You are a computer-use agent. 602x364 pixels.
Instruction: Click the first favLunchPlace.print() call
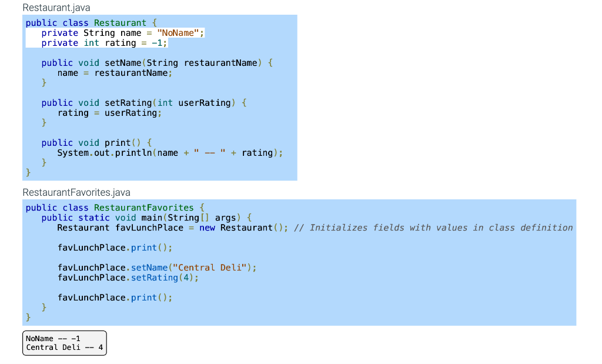115,248
